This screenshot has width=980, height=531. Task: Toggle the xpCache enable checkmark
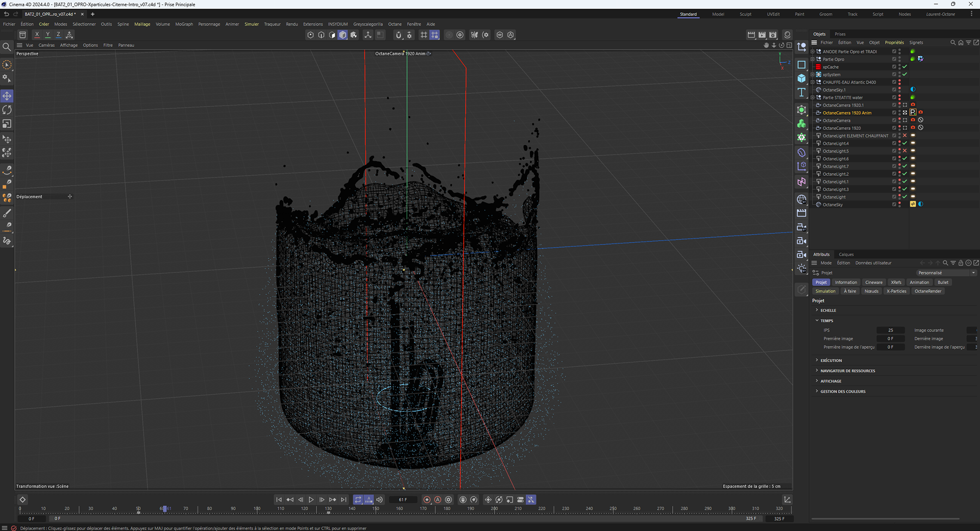pos(904,67)
